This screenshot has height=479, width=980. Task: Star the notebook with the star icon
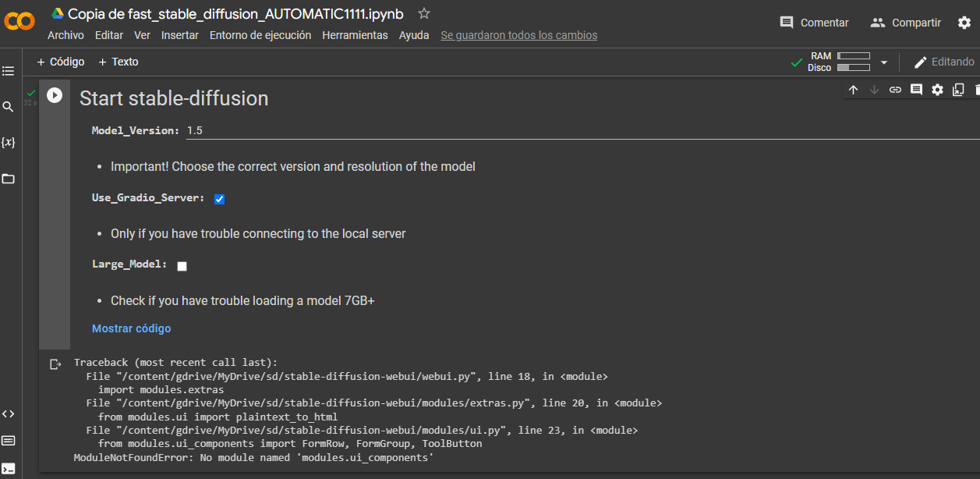pyautogui.click(x=424, y=13)
